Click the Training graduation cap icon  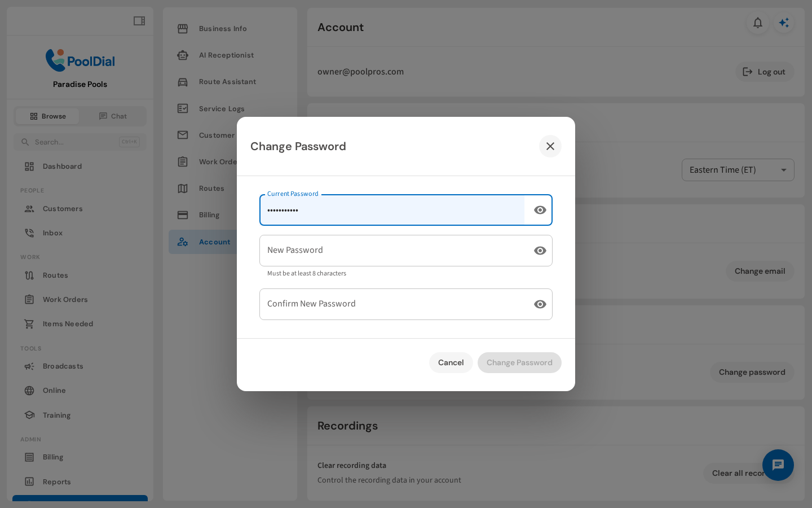pos(29,415)
